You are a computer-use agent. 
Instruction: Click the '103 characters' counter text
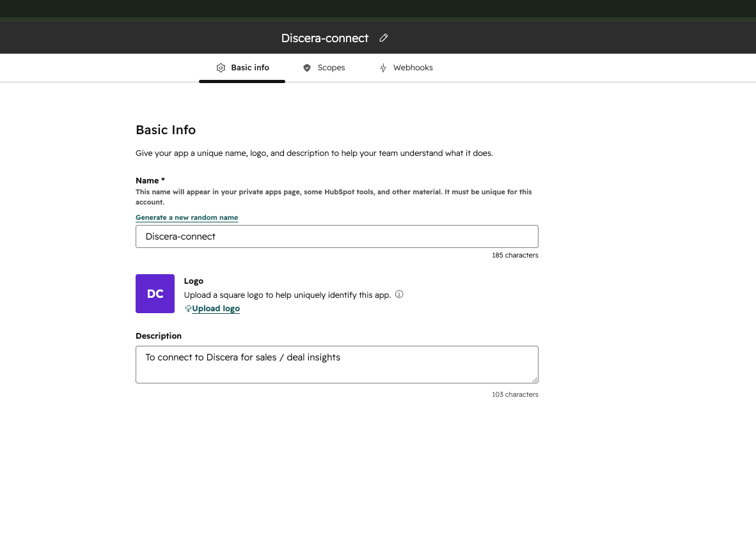(515, 394)
